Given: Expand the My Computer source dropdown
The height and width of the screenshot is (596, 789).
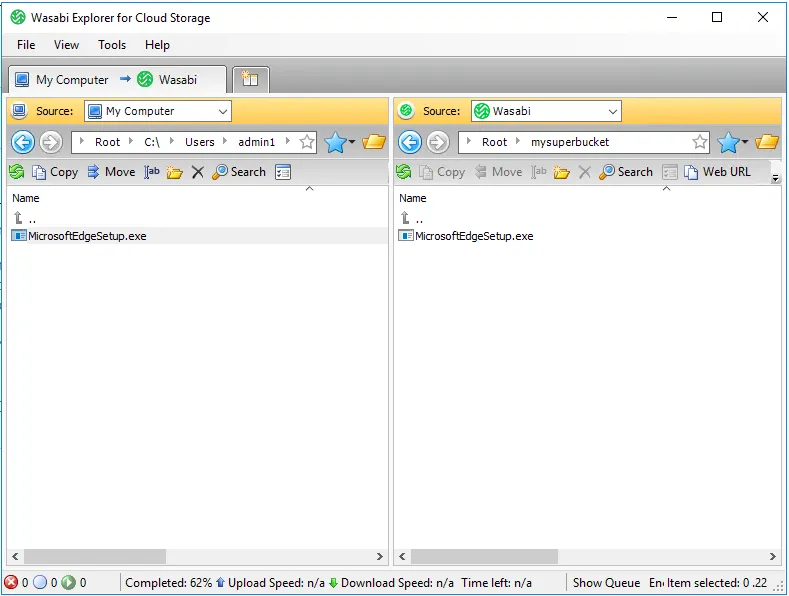Looking at the screenshot, I should 222,111.
